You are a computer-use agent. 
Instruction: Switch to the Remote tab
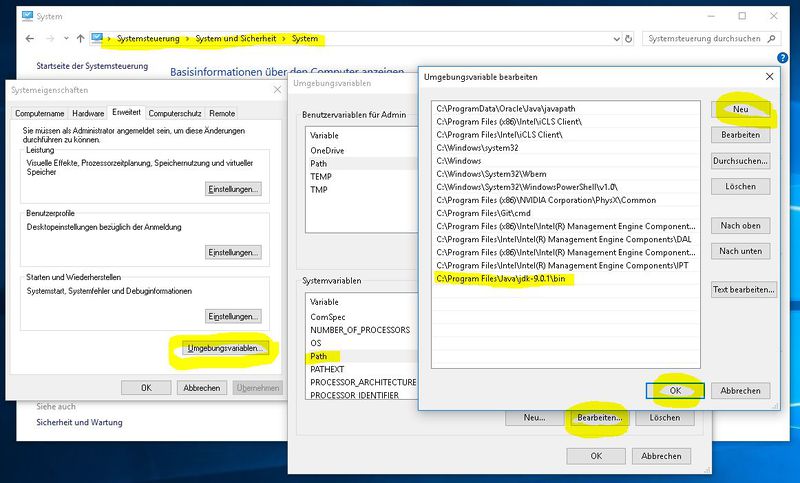click(222, 113)
